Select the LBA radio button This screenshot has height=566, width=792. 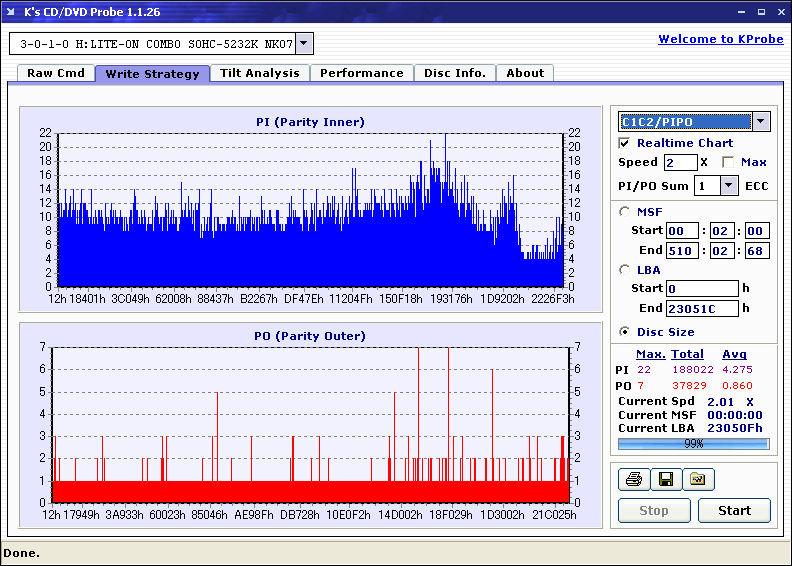click(x=625, y=270)
